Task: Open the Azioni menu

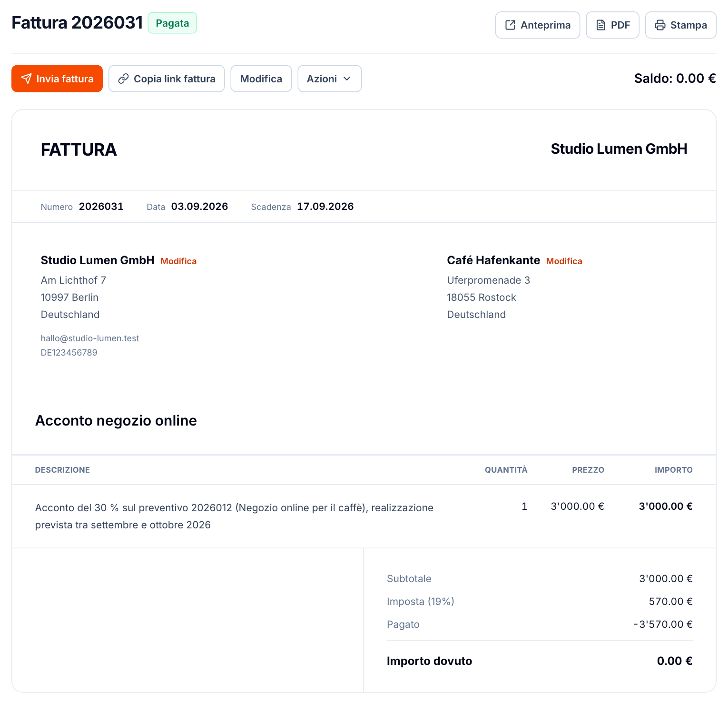Action: tap(329, 79)
